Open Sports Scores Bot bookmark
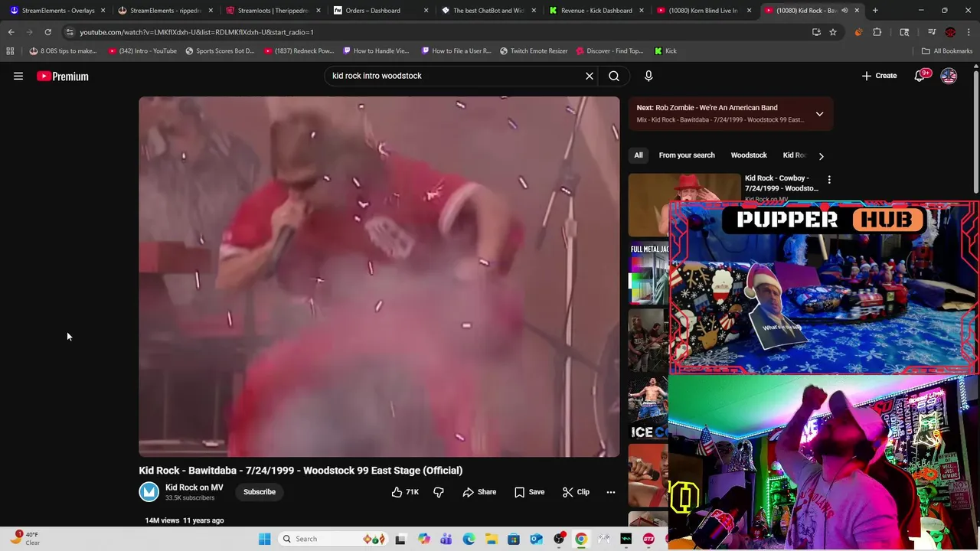Screen dimensions: 980x551 coord(219,51)
